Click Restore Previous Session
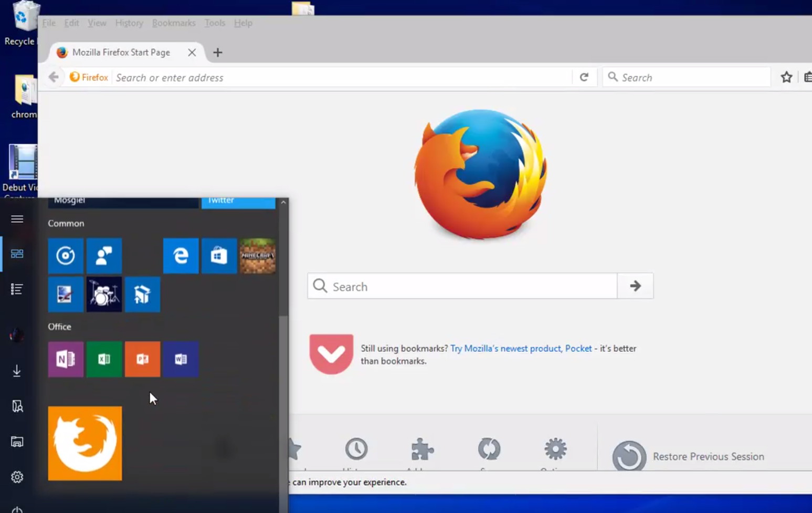Screen dimensions: 812x513 pyautogui.click(x=708, y=456)
